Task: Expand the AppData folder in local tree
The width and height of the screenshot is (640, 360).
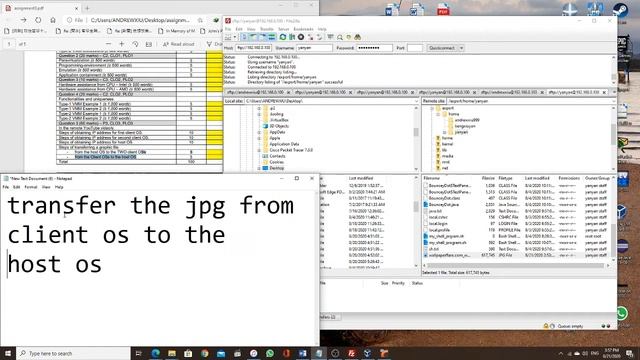Action: click(259, 132)
